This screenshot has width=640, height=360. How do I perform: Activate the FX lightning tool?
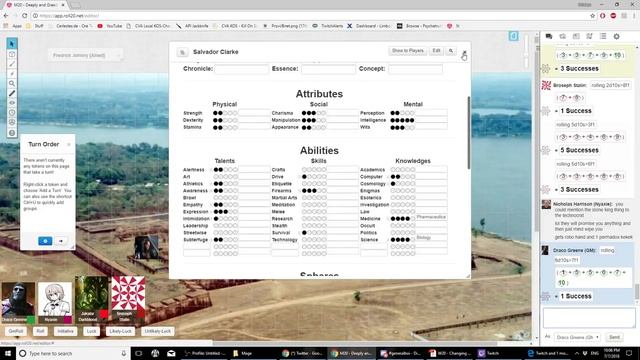[x=12, y=73]
